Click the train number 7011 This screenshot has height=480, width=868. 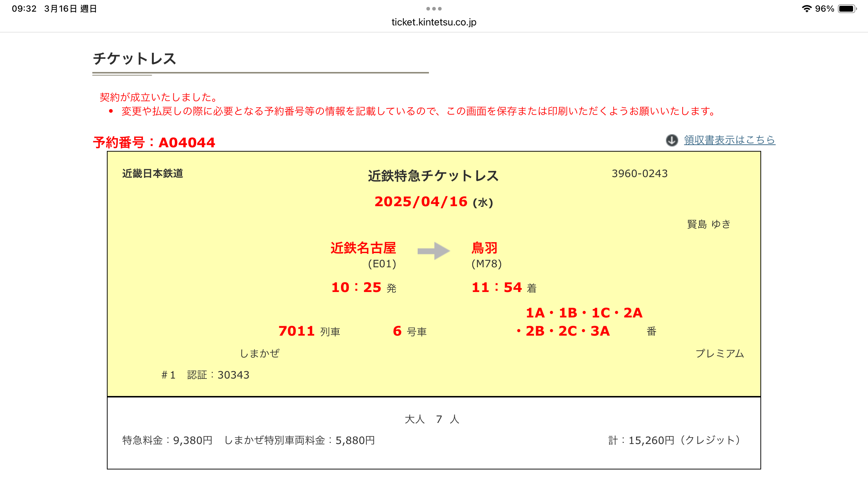296,331
